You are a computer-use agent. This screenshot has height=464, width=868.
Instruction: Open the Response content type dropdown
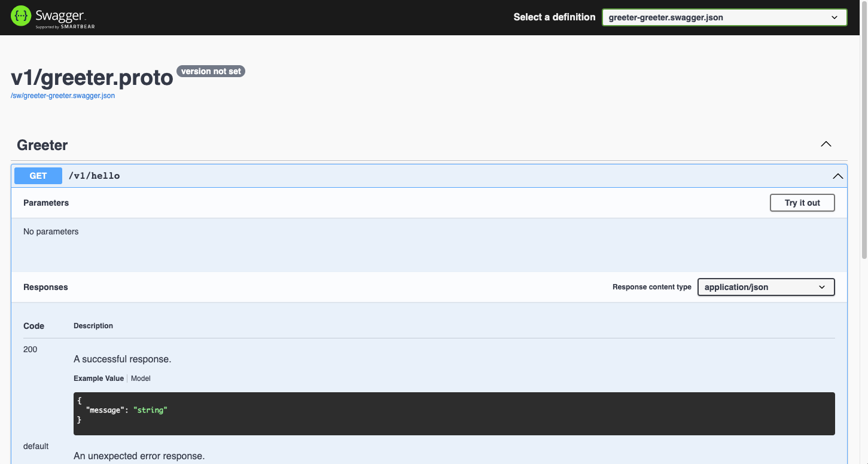765,287
